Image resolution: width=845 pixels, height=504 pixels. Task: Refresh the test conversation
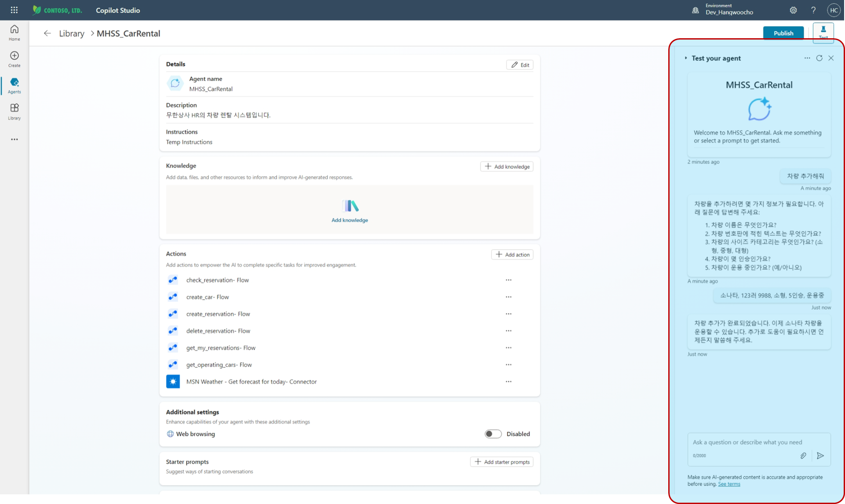(x=820, y=58)
